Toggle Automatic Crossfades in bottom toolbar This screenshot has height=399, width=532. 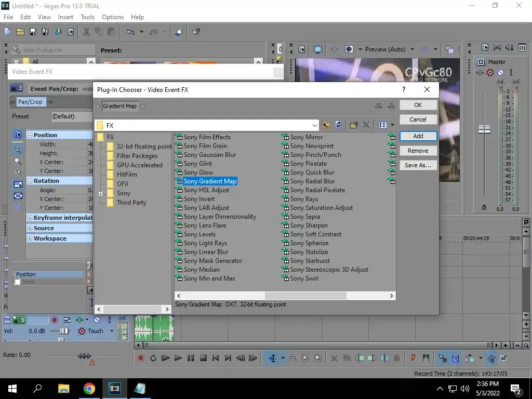[x=455, y=358]
